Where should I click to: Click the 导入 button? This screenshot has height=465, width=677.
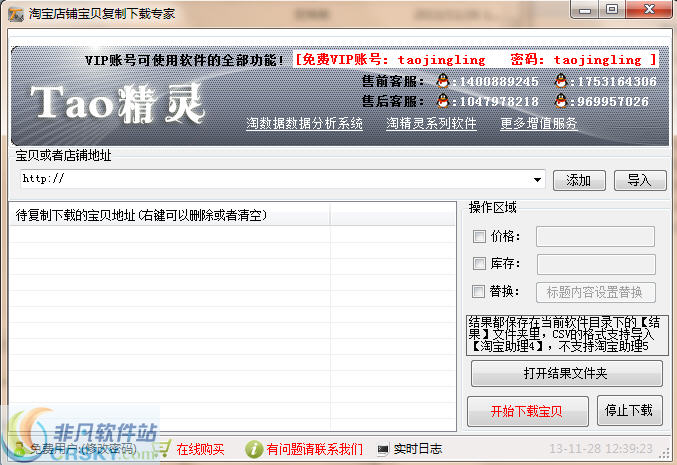640,180
